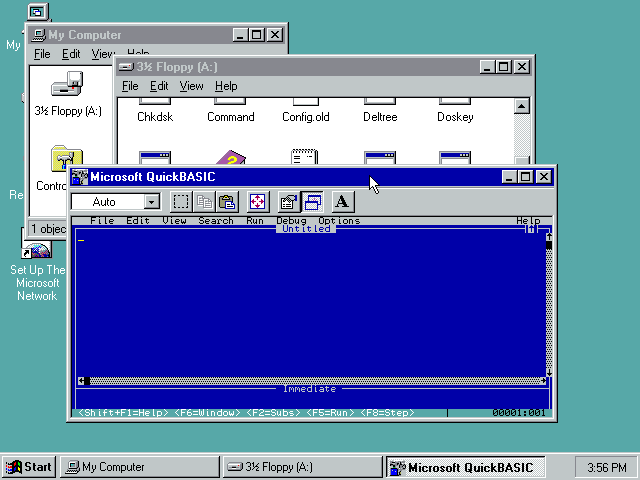Select Set Up The Microsoft Network desktop icon
The image size is (640, 480).
[37, 271]
